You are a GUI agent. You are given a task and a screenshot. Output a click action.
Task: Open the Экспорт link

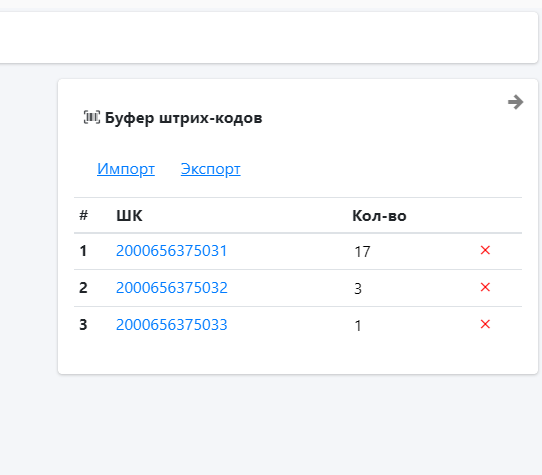pyautogui.click(x=211, y=169)
